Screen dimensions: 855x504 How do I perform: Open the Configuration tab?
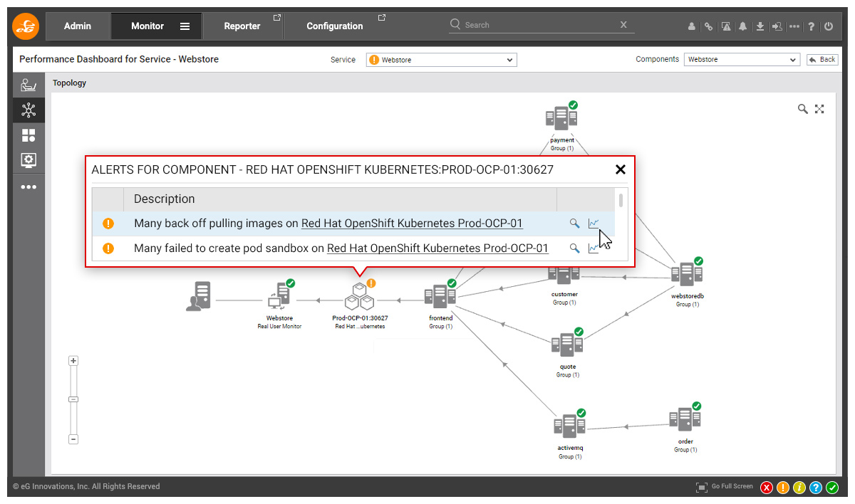coord(335,26)
